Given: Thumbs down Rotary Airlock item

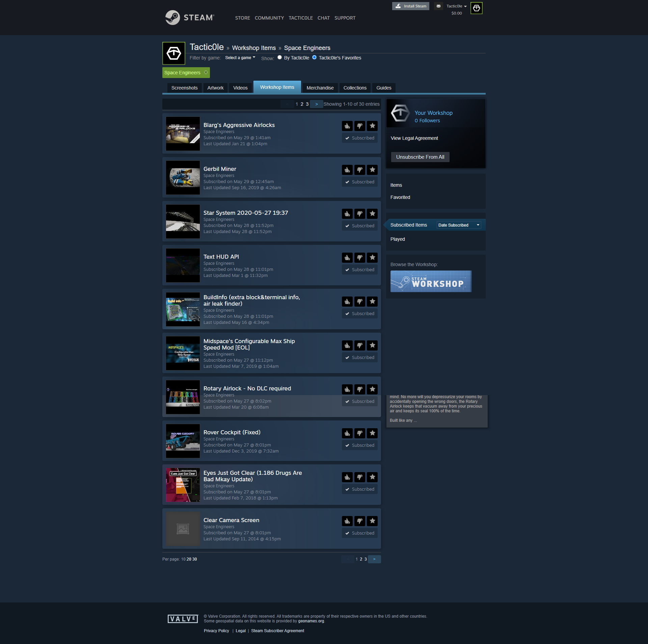Looking at the screenshot, I should [x=360, y=389].
